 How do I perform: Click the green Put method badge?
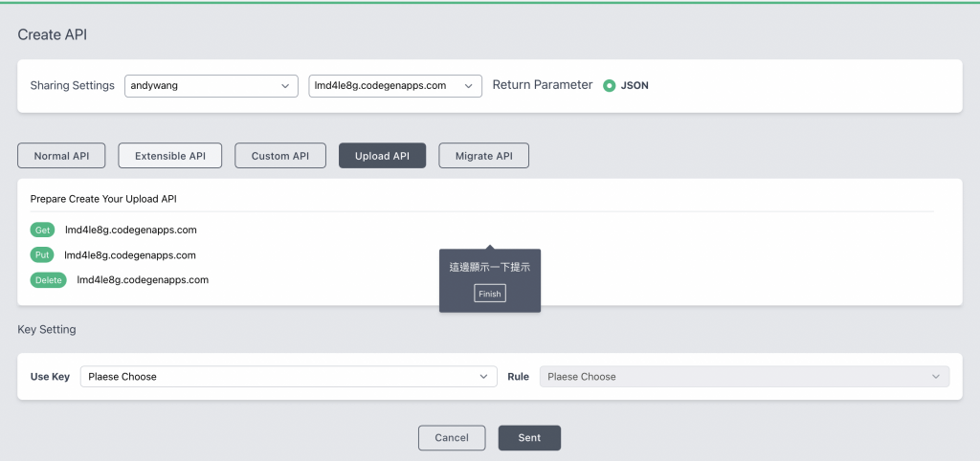42,255
